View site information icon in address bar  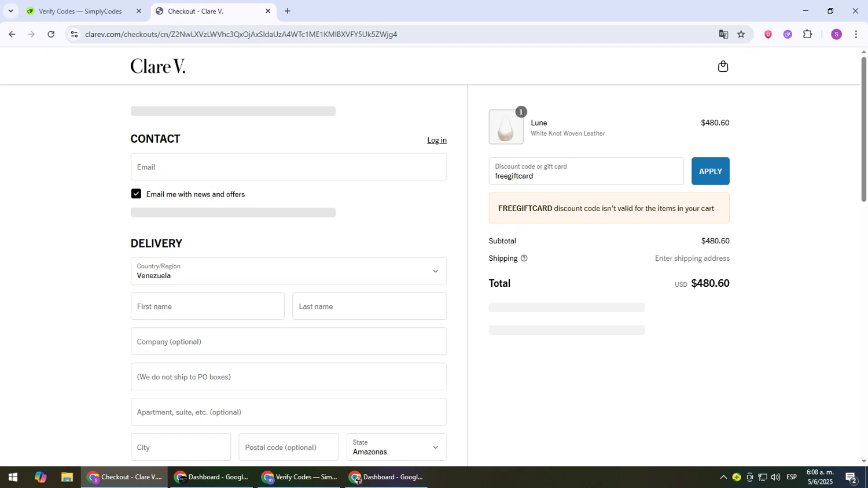coord(74,35)
